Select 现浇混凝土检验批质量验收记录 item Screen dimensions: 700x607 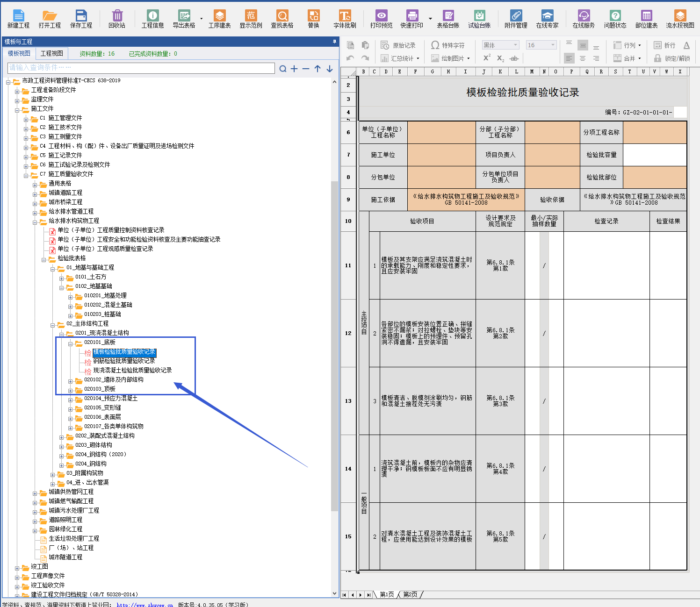[x=132, y=370]
